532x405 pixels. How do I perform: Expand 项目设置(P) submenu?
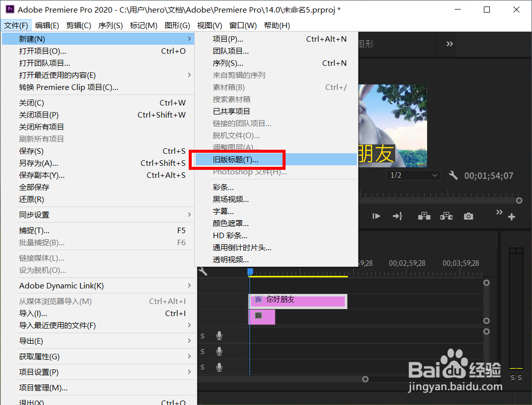click(x=189, y=372)
